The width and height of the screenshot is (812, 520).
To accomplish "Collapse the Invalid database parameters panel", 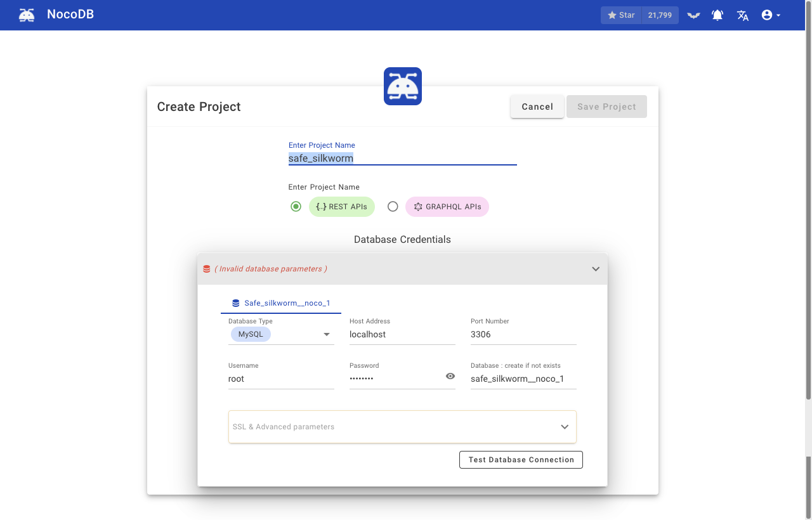I will coord(596,269).
